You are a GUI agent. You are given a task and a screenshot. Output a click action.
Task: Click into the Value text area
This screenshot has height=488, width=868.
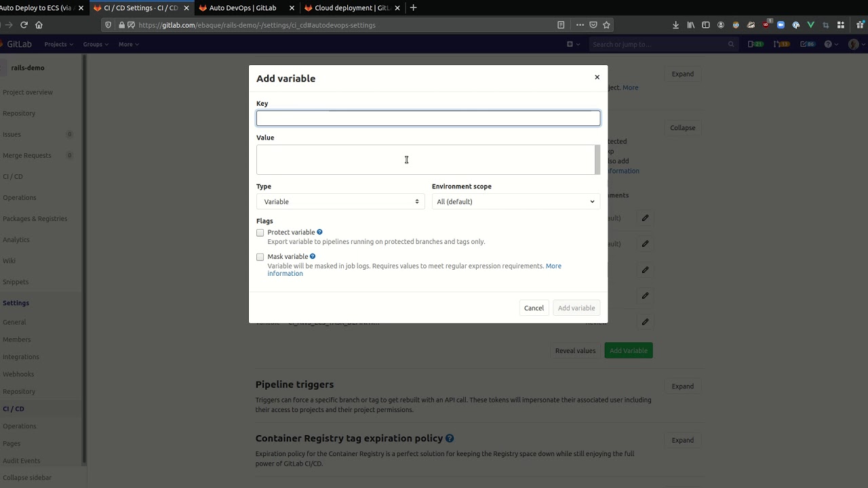pos(428,160)
